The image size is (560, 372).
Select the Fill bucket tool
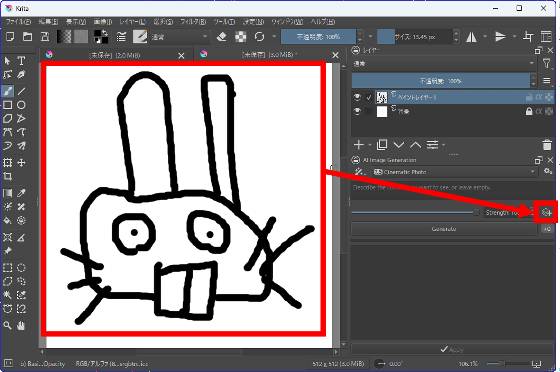8,221
